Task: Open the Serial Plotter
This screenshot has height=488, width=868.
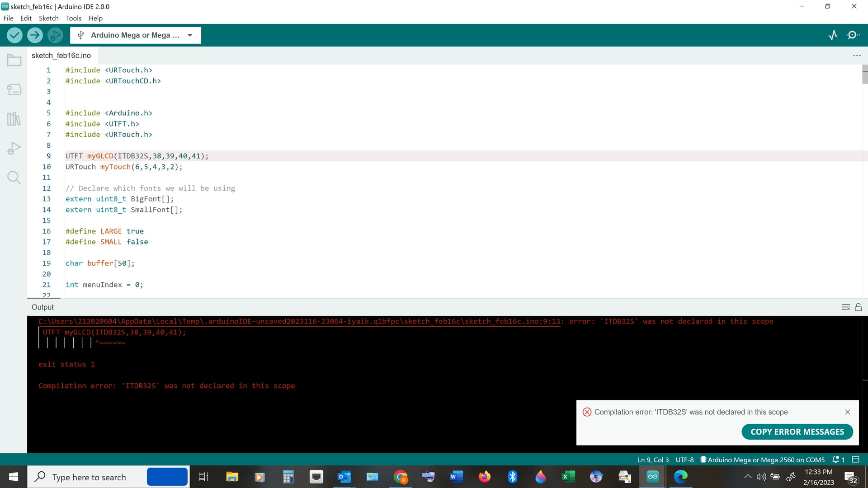Action: coord(833,35)
